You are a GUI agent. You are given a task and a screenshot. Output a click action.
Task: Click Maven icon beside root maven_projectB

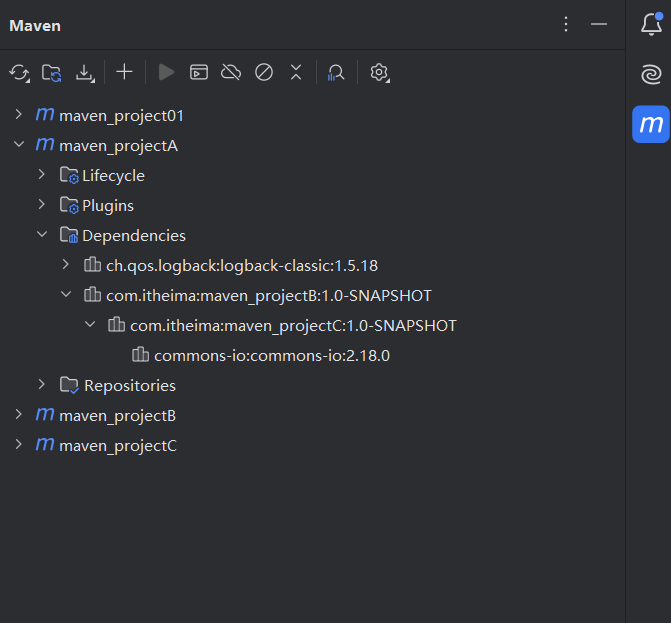[45, 414]
